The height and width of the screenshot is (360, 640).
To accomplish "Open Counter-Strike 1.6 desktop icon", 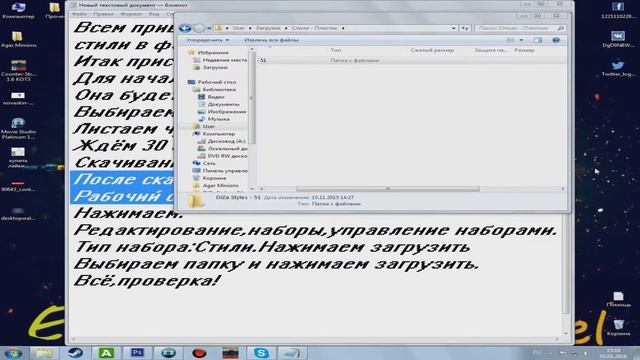I will coord(18,70).
